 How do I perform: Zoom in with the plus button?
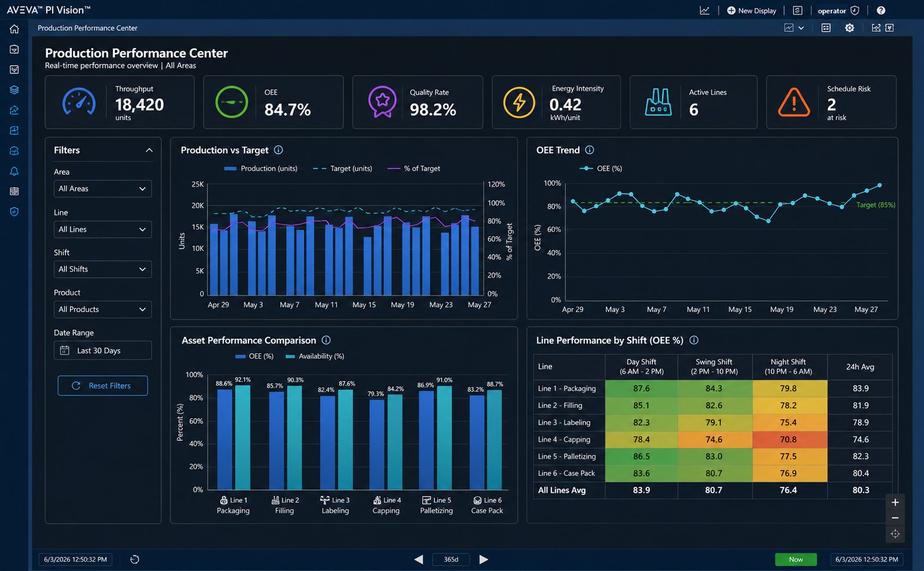pos(895,502)
